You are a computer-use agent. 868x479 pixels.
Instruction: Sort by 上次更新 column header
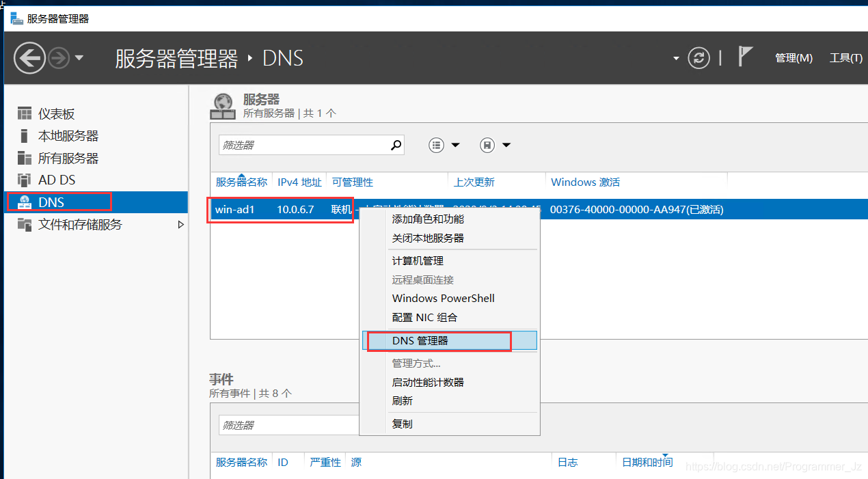click(474, 182)
